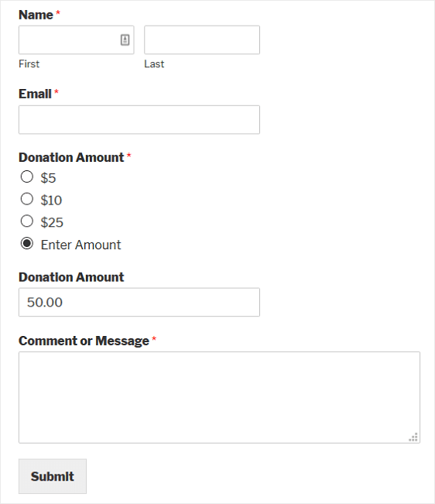Select the Enter Amount radio button

point(27,243)
